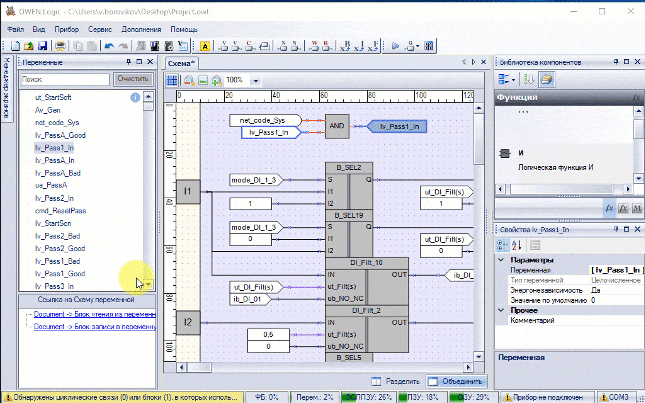Toggle the scene grid display icon
This screenshot has width=645, height=403.
[x=172, y=80]
